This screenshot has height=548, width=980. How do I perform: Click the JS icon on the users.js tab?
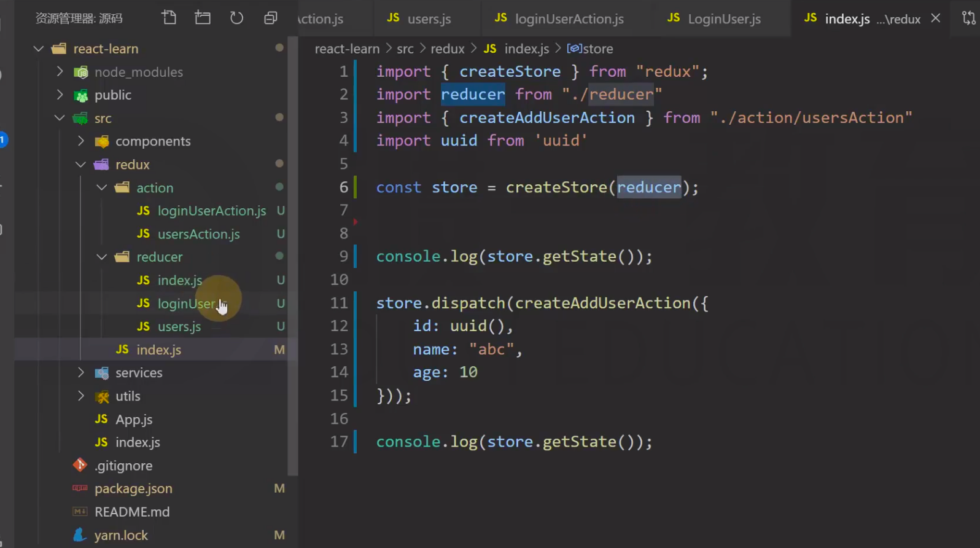tap(393, 18)
